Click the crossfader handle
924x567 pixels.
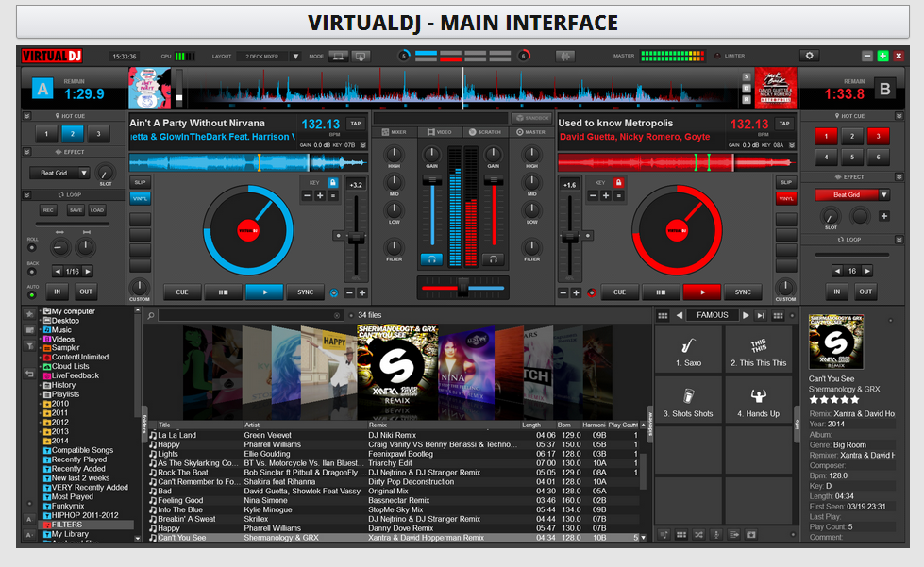463,288
